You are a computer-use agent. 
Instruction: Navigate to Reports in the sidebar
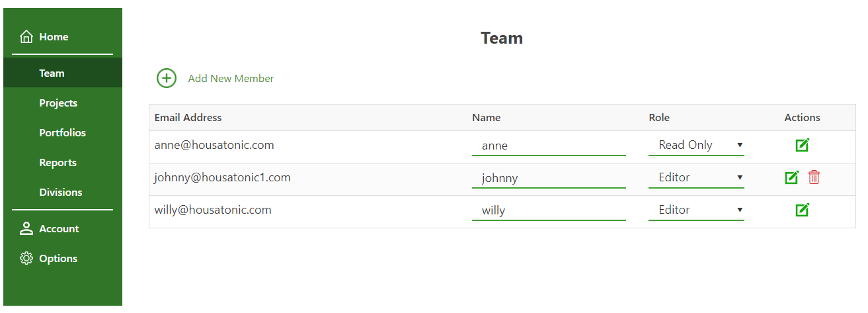click(58, 163)
